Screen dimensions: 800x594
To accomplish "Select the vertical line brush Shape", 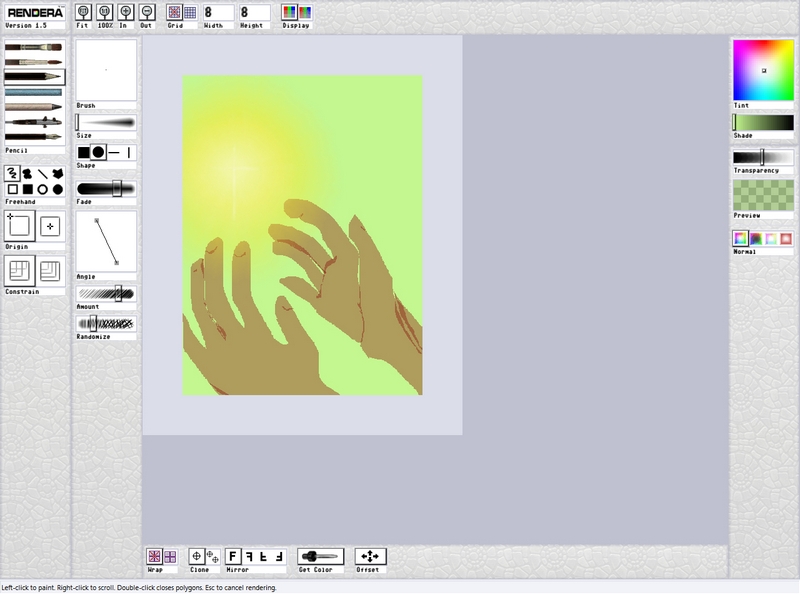I will (x=129, y=152).
